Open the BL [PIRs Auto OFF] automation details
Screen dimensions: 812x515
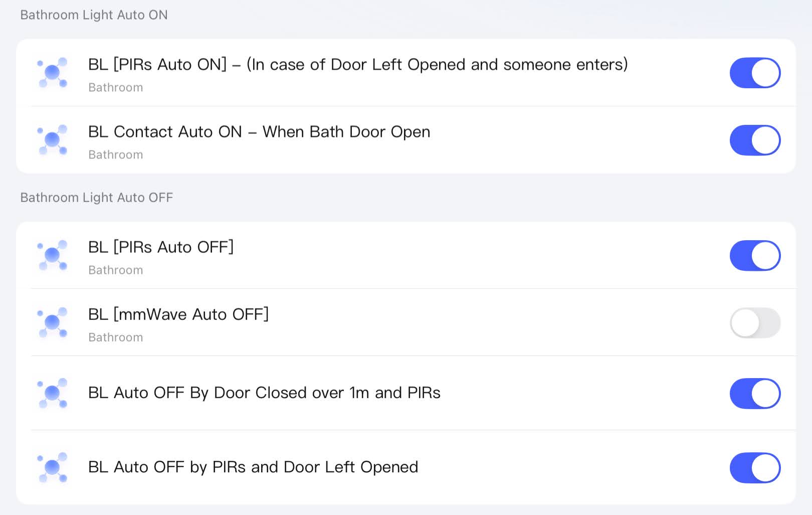click(x=160, y=247)
